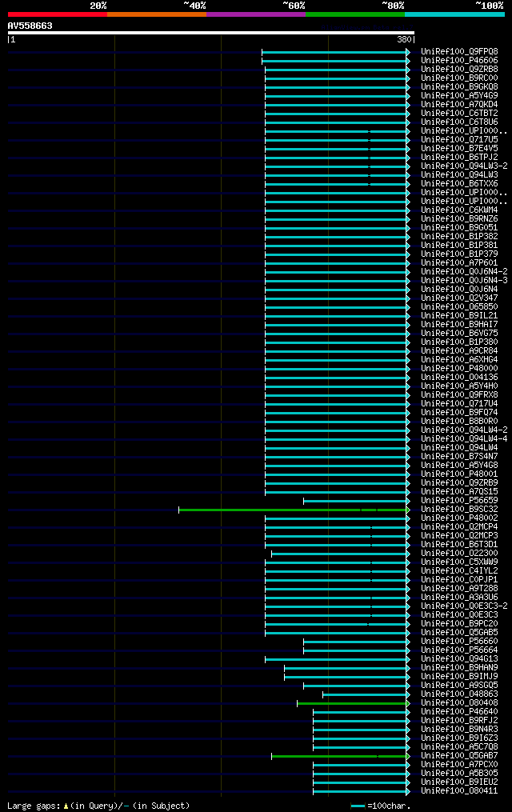Click the red 20% identity legend bar
Viewport: 512px width, 812px height.
58,14
